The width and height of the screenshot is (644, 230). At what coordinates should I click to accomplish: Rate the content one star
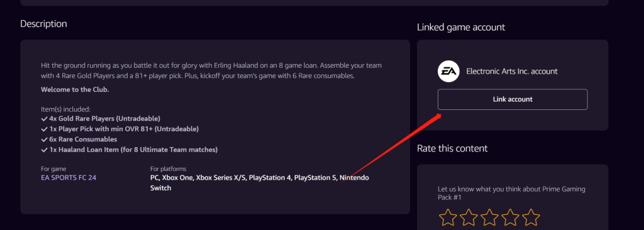(448, 217)
